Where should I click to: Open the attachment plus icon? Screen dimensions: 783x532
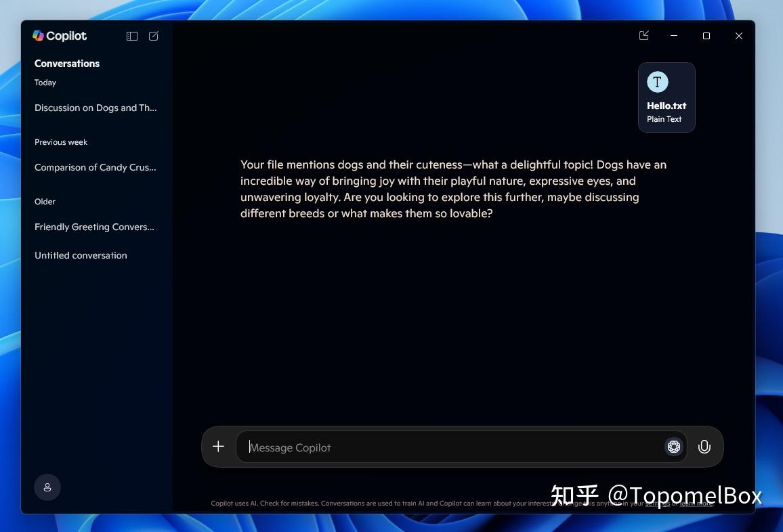tap(218, 446)
